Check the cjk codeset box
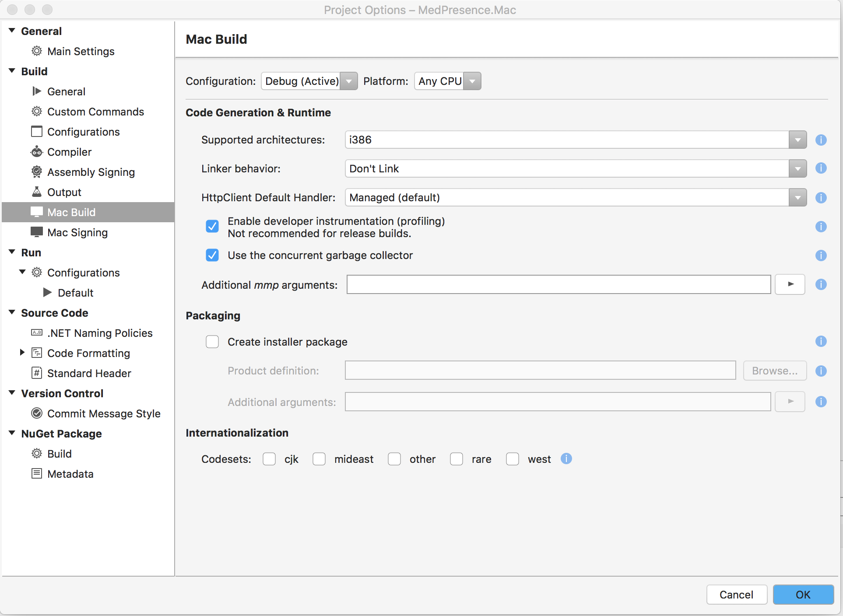Viewport: 843px width, 616px height. [269, 459]
